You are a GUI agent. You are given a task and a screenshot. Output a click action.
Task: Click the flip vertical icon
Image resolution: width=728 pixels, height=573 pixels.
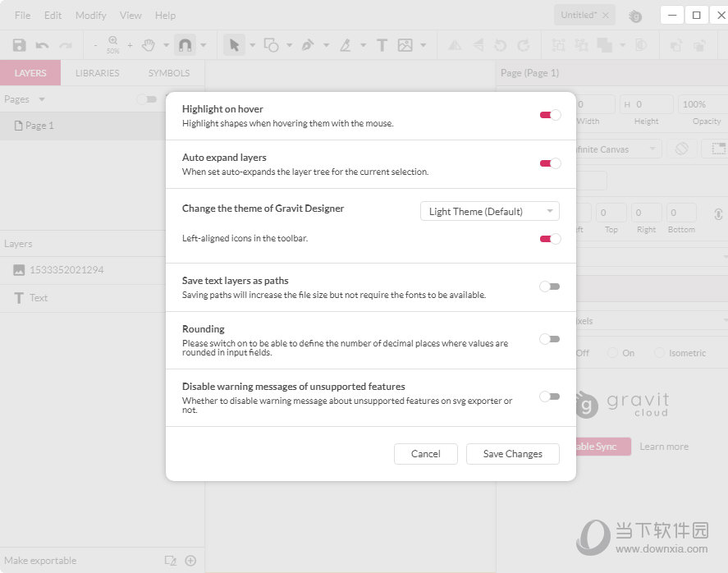(x=478, y=45)
